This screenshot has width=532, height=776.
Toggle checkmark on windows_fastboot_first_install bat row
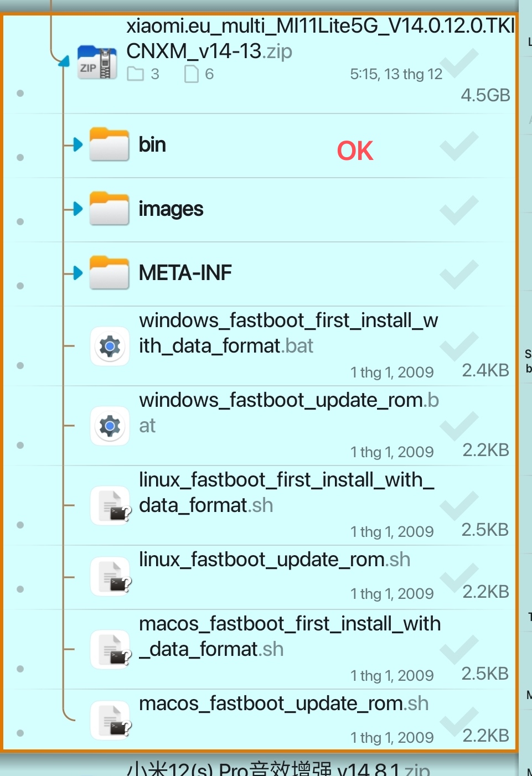pyautogui.click(x=459, y=347)
